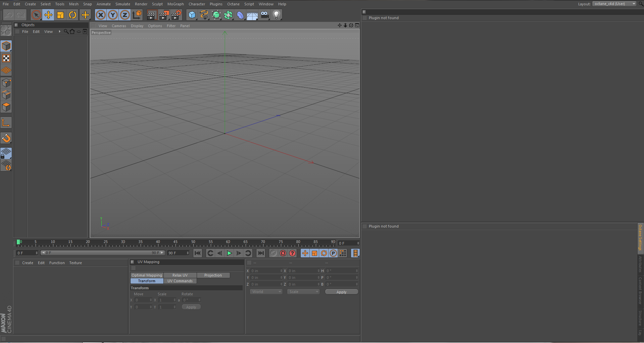Image resolution: width=644 pixels, height=343 pixels.
Task: Open the Texture menu in materials panel
Action: pyautogui.click(x=76, y=263)
